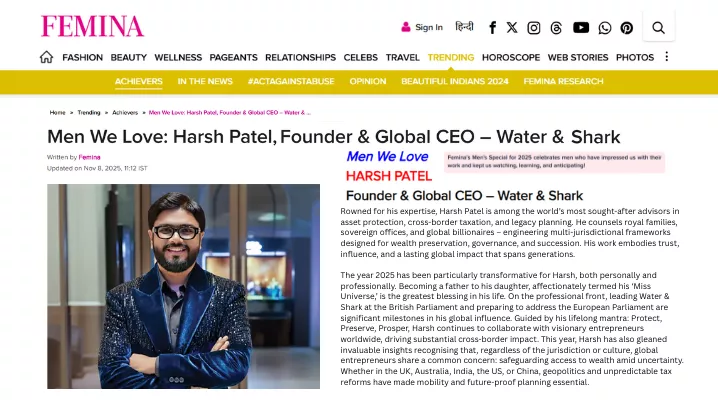Click the WhatsApp icon
The height and width of the screenshot is (400, 718).
[605, 28]
